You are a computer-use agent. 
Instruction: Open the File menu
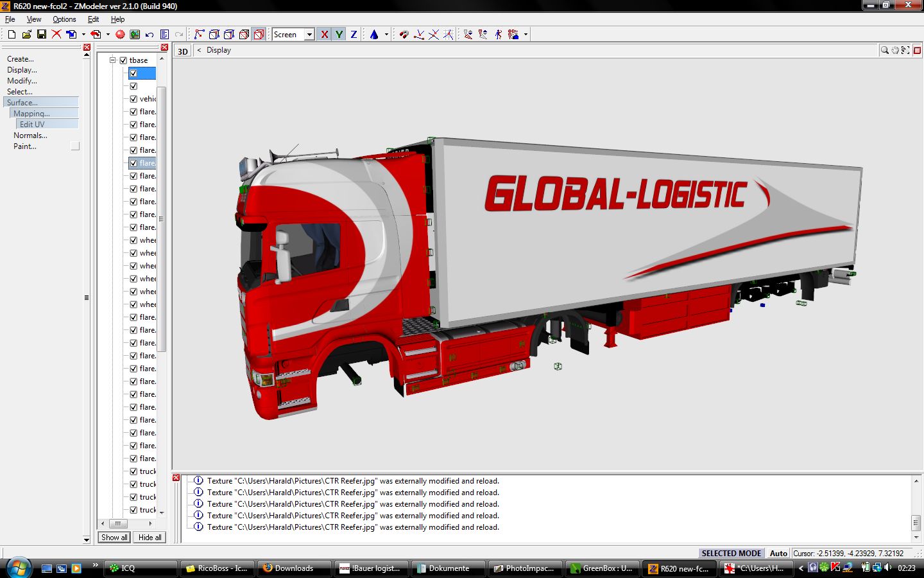[10, 19]
